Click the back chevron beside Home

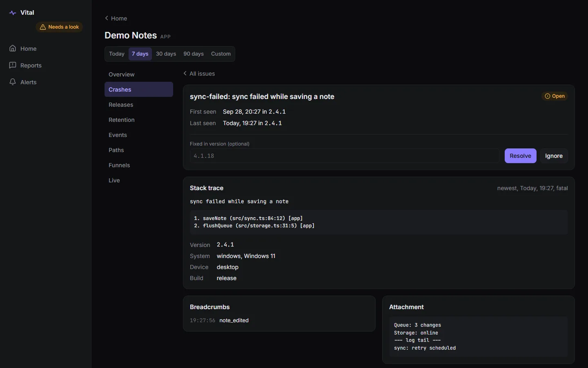coord(107,18)
